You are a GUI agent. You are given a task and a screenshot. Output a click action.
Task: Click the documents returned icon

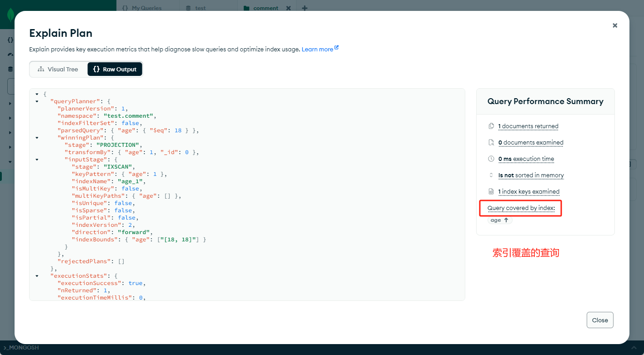[x=491, y=126]
